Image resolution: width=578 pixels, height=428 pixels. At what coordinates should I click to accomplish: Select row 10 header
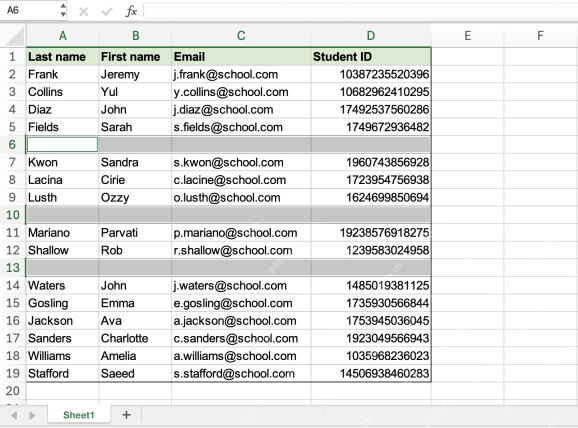[x=13, y=215]
